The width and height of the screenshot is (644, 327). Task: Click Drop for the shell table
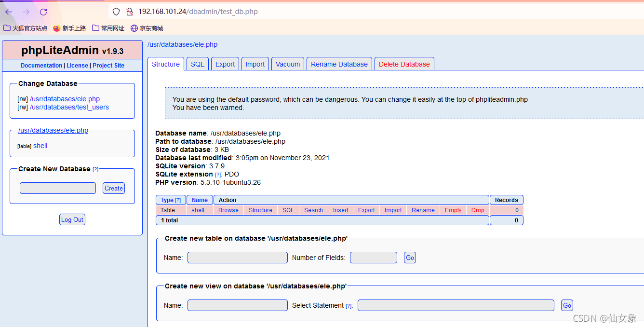[x=478, y=210]
